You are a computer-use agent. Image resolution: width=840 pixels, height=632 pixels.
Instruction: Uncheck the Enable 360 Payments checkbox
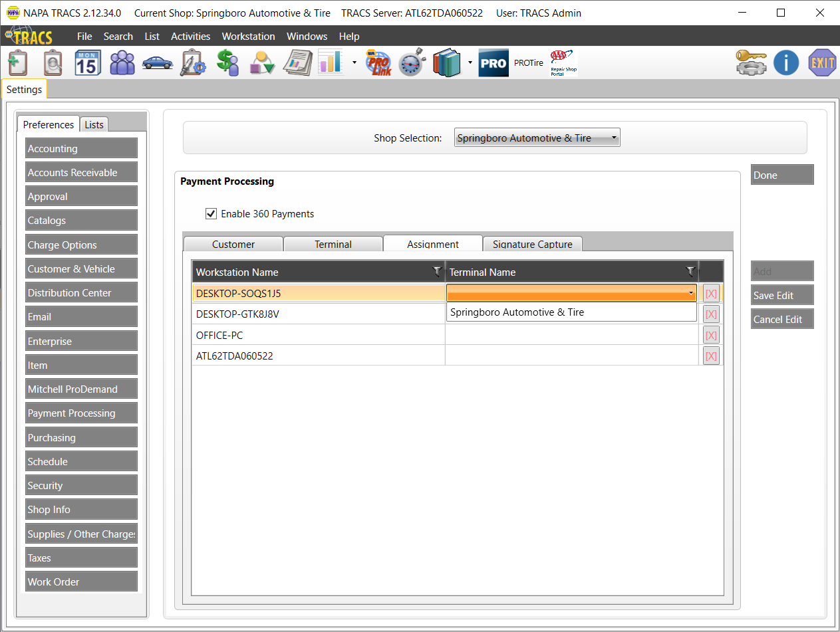(211, 214)
